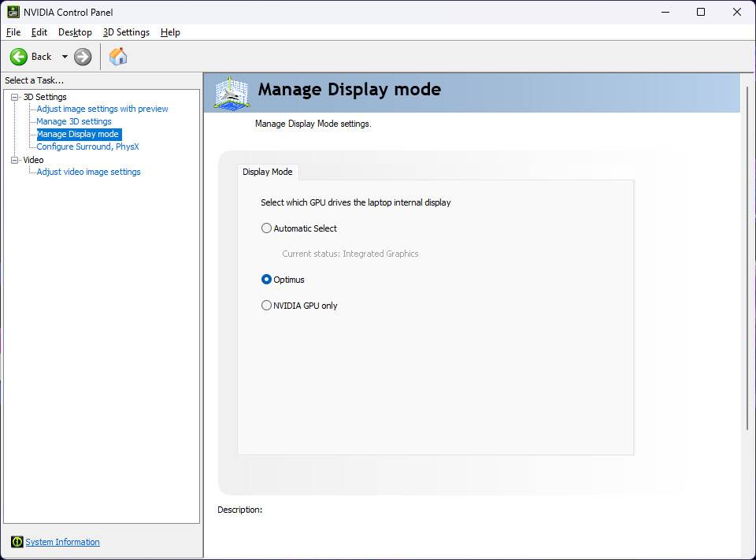Collapse the 3D Settings tree node
The width and height of the screenshot is (756, 560).
point(14,97)
